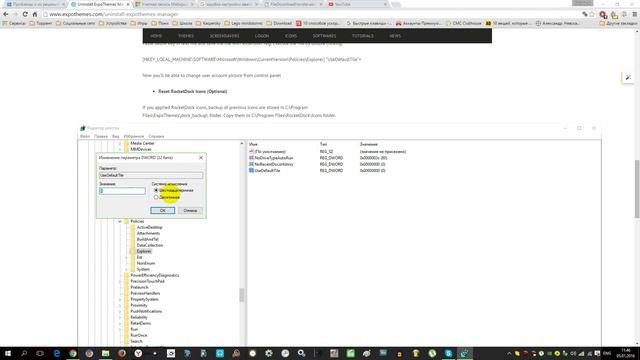Open the Help menu in Registry Editor

156,136
